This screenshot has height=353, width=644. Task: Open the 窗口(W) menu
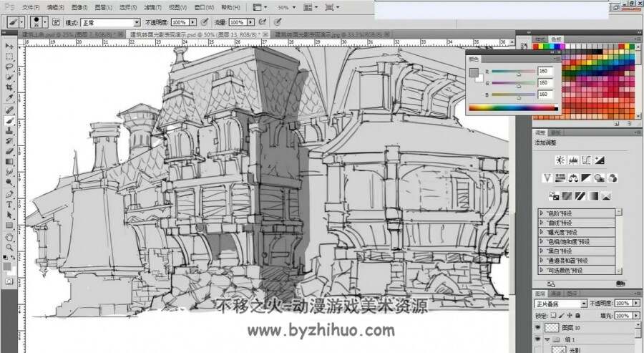[204, 7]
